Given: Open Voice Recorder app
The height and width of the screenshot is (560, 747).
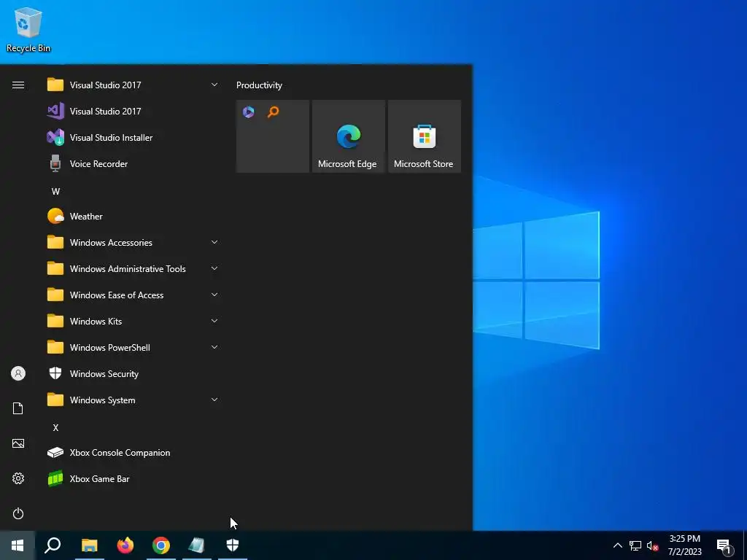Looking at the screenshot, I should [133, 164].
